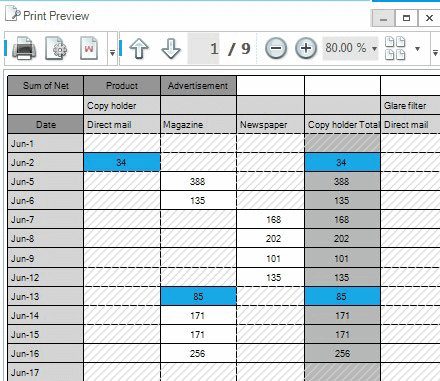Click the 171 Magazine value for Jun-15
Image resolution: width=440 pixels, height=381 pixels.
click(x=198, y=334)
